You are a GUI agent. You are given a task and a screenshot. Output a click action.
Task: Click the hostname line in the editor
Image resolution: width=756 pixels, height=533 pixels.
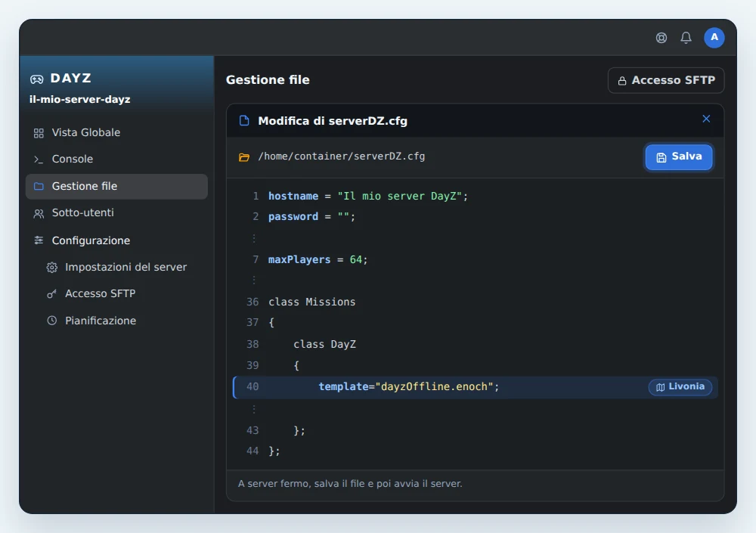tap(475, 197)
